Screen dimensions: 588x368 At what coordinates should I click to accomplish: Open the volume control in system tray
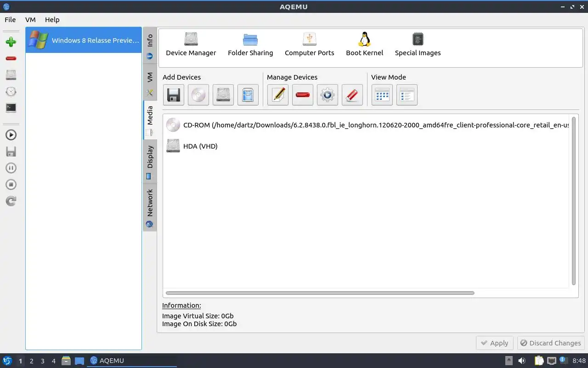coord(522,361)
